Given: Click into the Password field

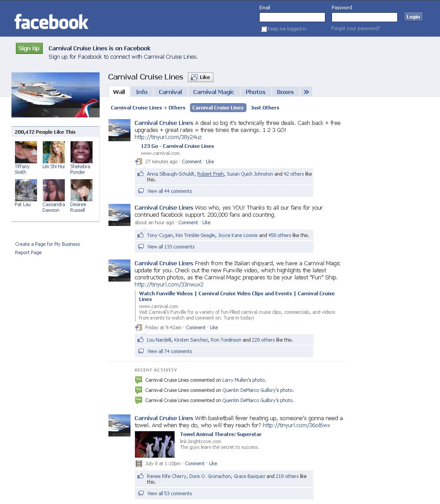Looking at the screenshot, I should pos(365,17).
